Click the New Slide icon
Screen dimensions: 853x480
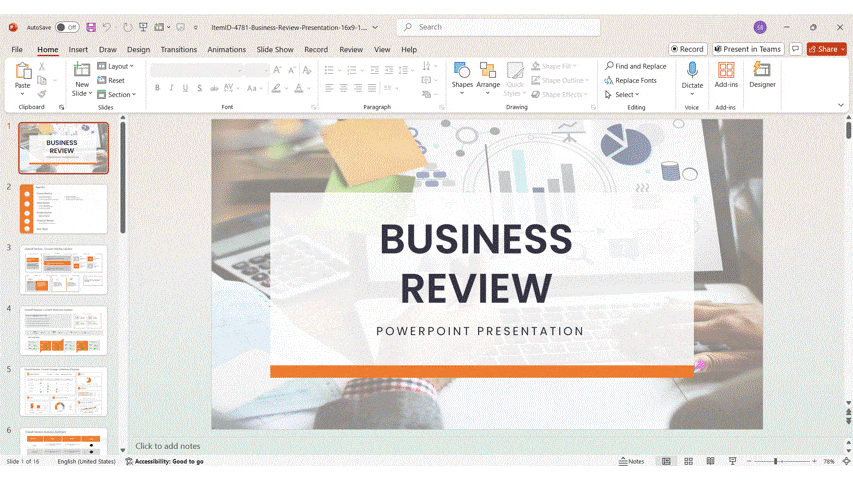point(82,70)
